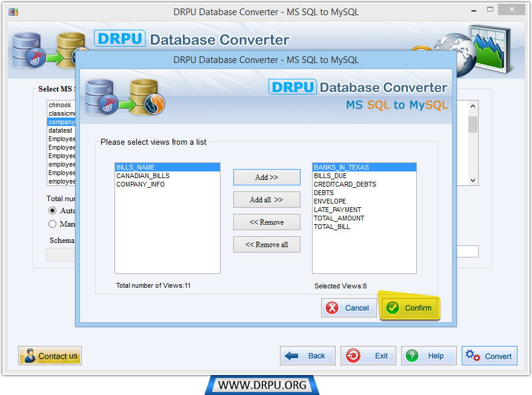The width and height of the screenshot is (532, 395).
Task: Click the gears icon on Convert
Action: click(x=473, y=356)
